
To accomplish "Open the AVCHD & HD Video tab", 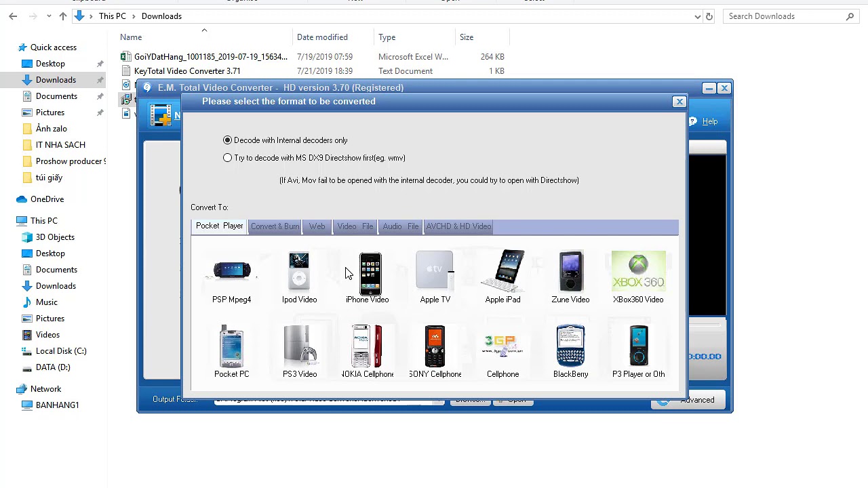I will pos(458,226).
